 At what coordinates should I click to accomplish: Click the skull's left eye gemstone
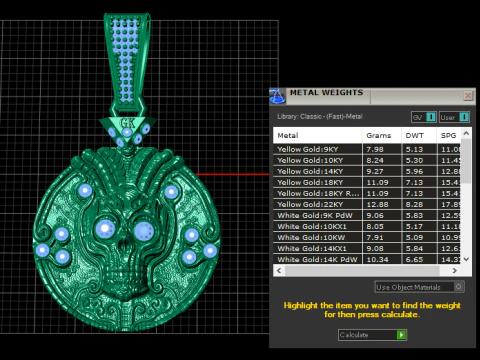coord(105,229)
